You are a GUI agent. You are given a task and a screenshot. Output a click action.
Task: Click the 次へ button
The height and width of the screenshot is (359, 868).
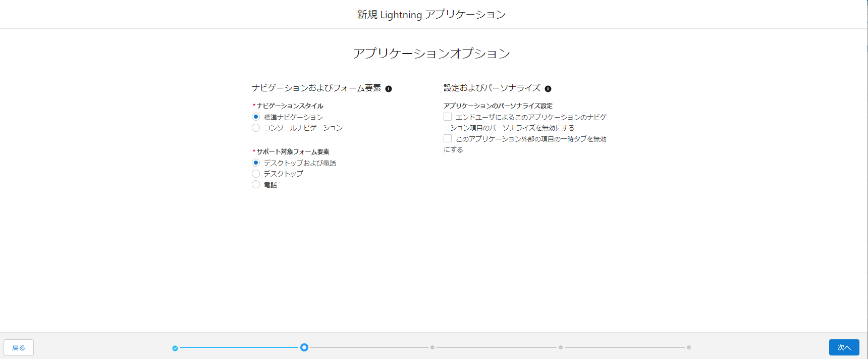[844, 347]
